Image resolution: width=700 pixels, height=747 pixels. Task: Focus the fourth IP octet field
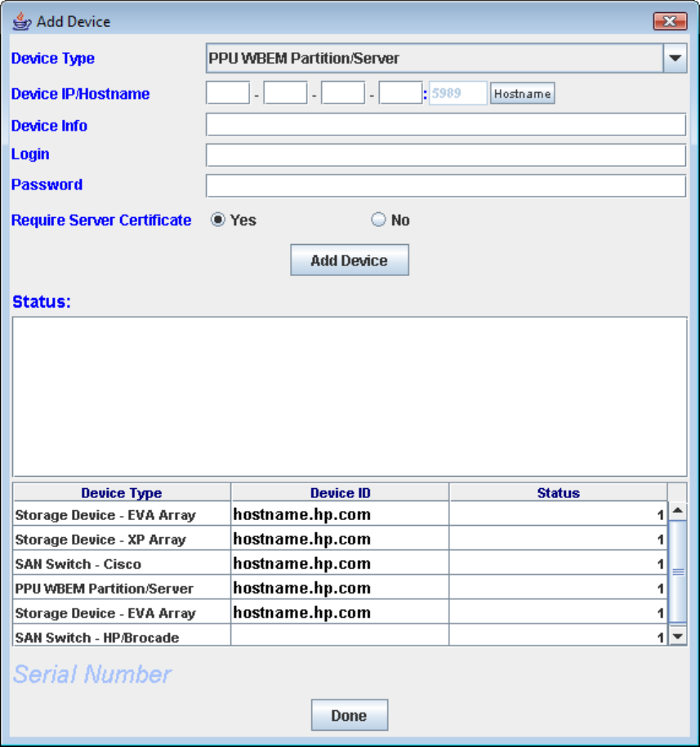click(401, 93)
